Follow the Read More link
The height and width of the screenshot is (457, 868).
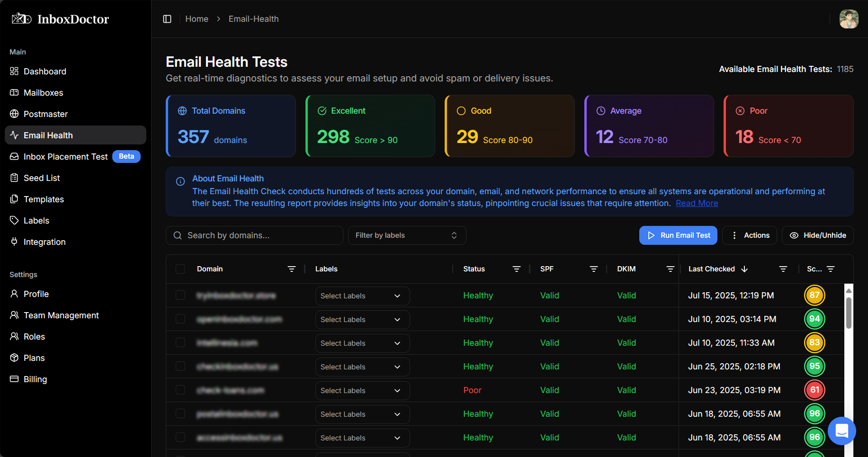[x=697, y=203]
